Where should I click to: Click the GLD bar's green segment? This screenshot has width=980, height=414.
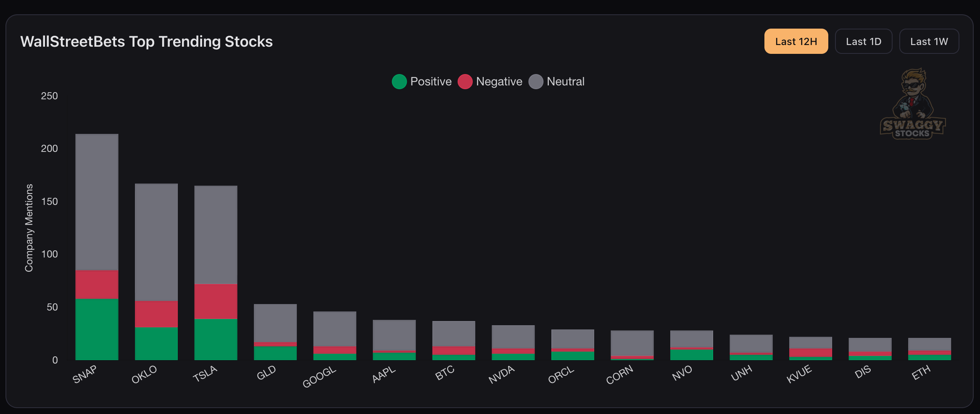click(275, 353)
